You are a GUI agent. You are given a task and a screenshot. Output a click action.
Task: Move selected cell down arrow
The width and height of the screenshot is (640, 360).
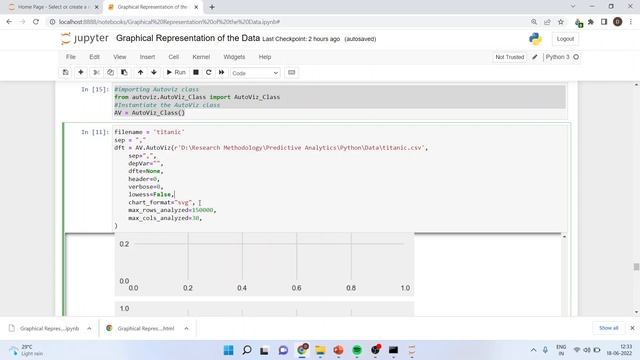pos(154,73)
